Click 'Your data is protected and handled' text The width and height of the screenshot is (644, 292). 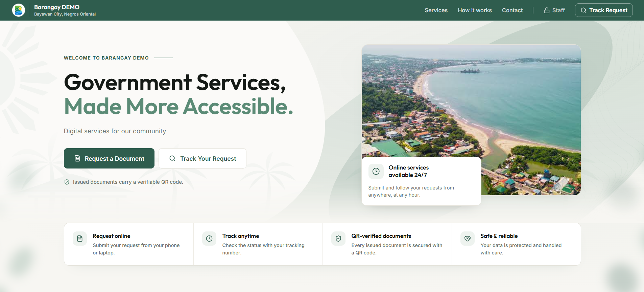click(x=521, y=249)
